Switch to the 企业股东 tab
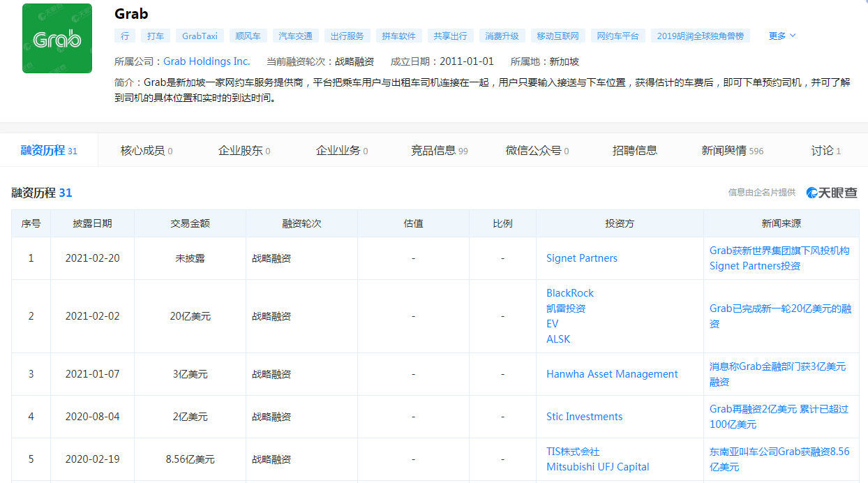The image size is (868, 483). pyautogui.click(x=244, y=150)
